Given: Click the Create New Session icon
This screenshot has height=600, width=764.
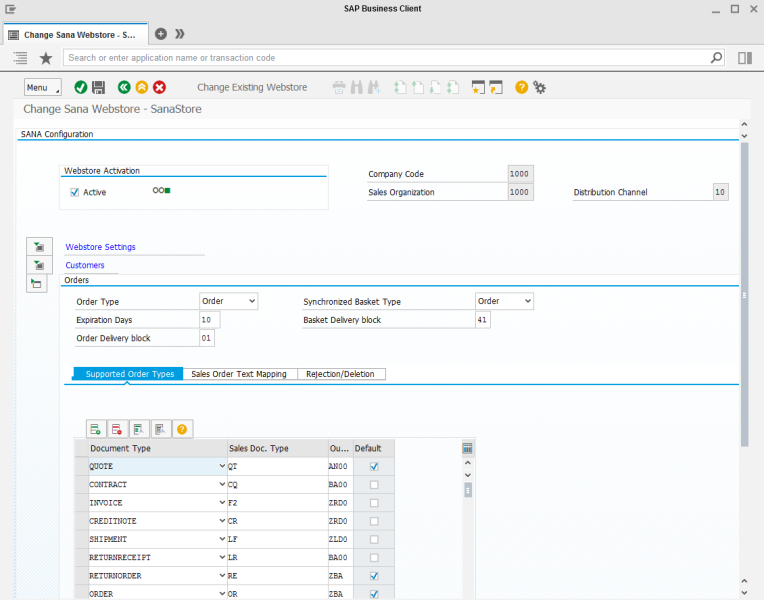Looking at the screenshot, I should [478, 87].
